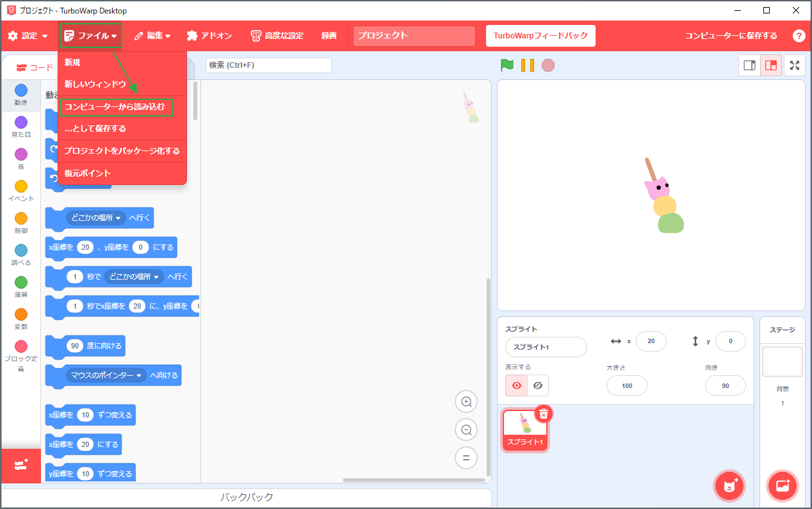Click the TurboWarpフィードバック button
Screen dimensions: 812x509
pyautogui.click(x=540, y=36)
